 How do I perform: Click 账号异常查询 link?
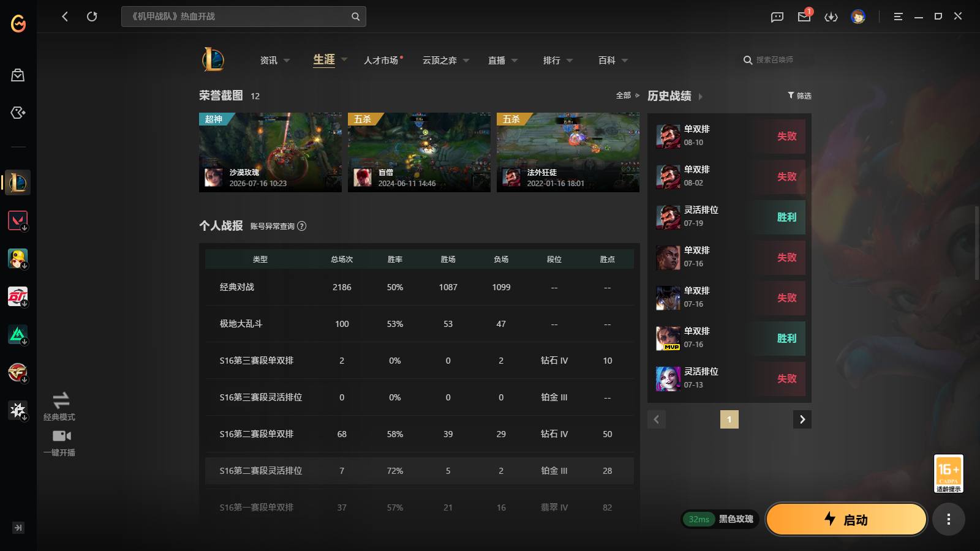273,226
